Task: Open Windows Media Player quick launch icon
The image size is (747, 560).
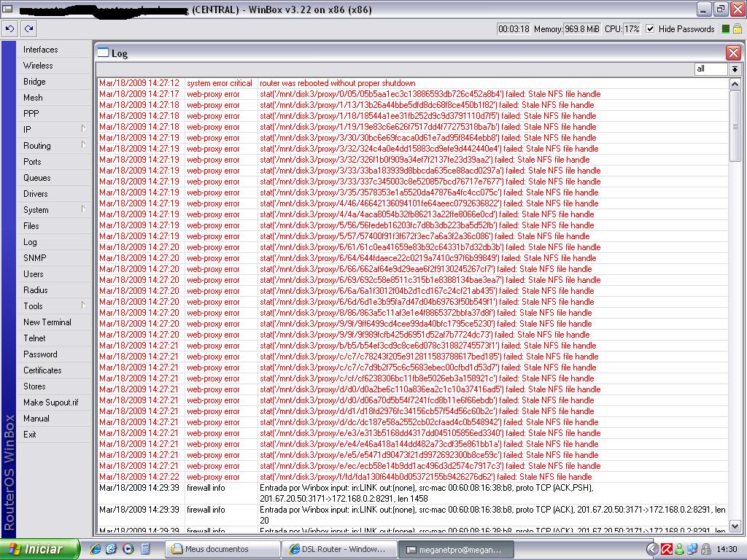Action: pos(128,549)
